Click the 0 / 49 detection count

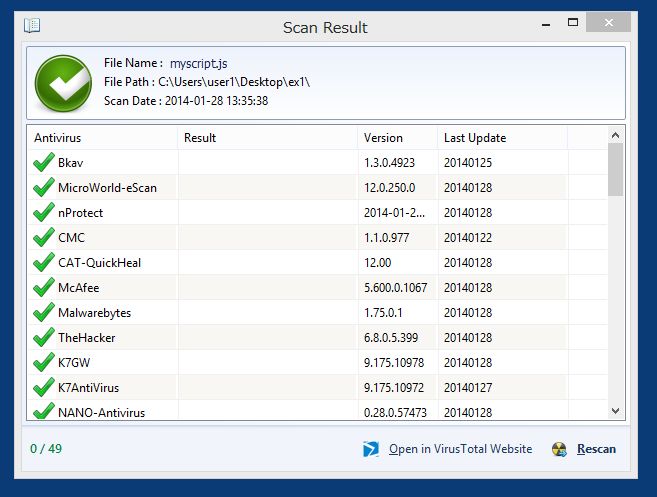pos(46,449)
